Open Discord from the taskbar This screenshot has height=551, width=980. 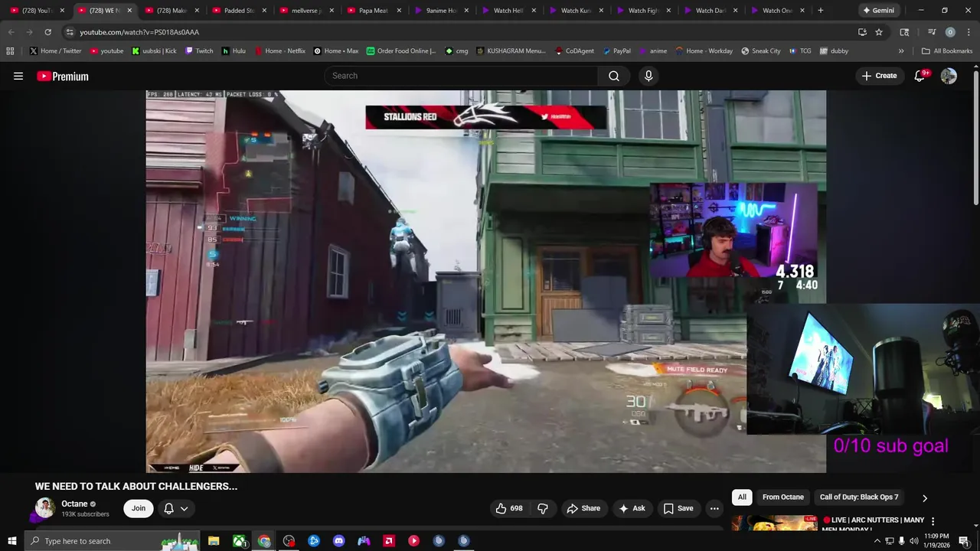pyautogui.click(x=339, y=541)
